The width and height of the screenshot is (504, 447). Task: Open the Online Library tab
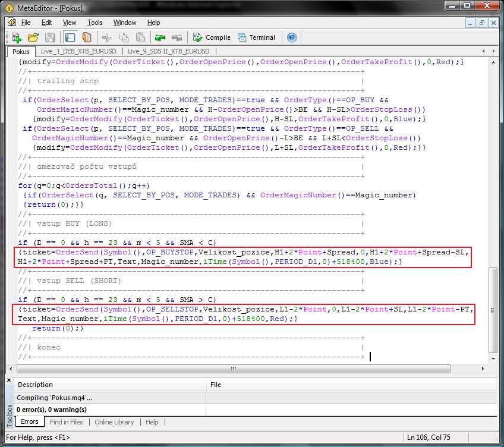tap(114, 422)
